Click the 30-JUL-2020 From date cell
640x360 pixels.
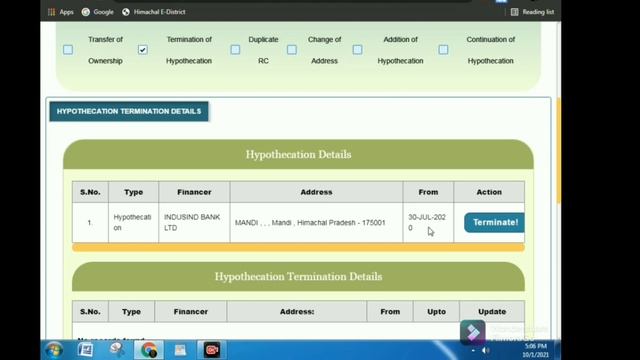pos(428,222)
